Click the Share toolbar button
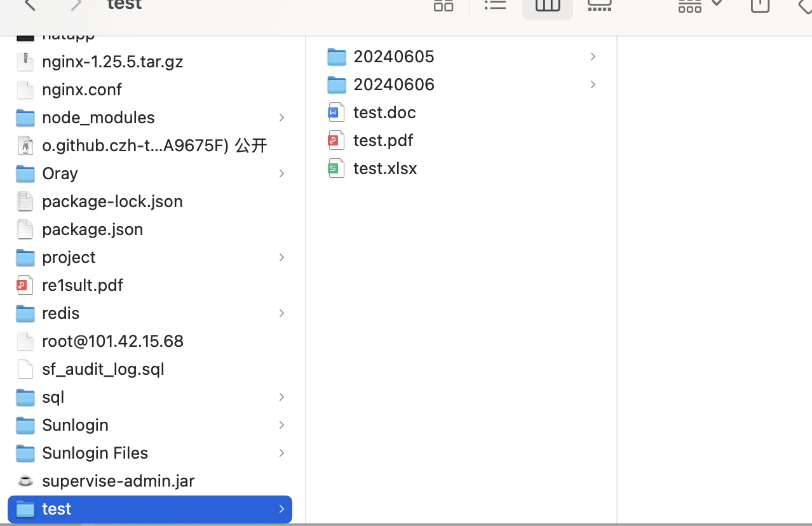 [x=760, y=5]
